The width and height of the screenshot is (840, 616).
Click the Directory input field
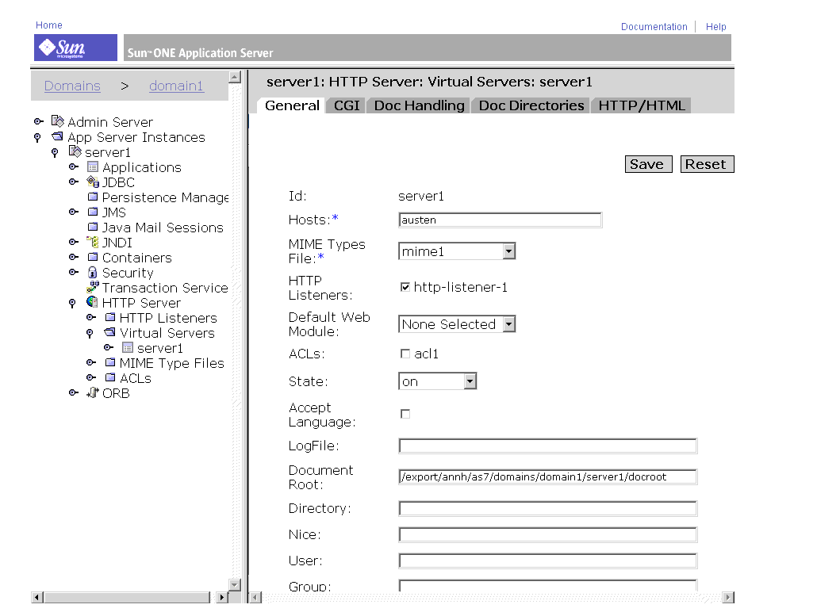[548, 508]
